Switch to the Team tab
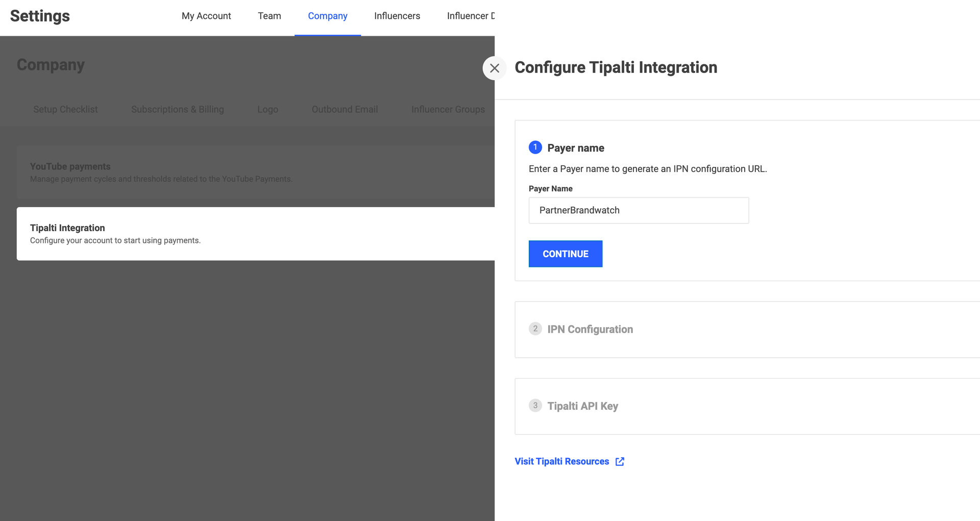The height and width of the screenshot is (521, 980). tap(269, 16)
